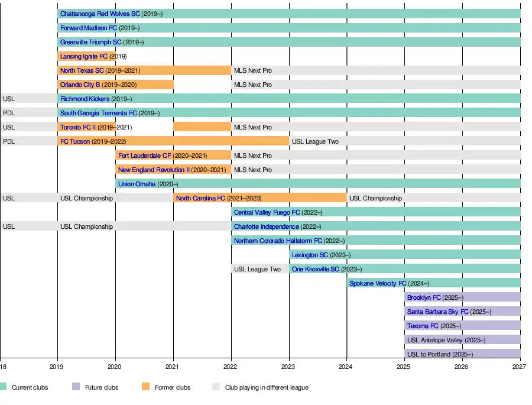Select the North Carolina FC link
Viewport: 532px width, 405px height.
click(x=200, y=198)
